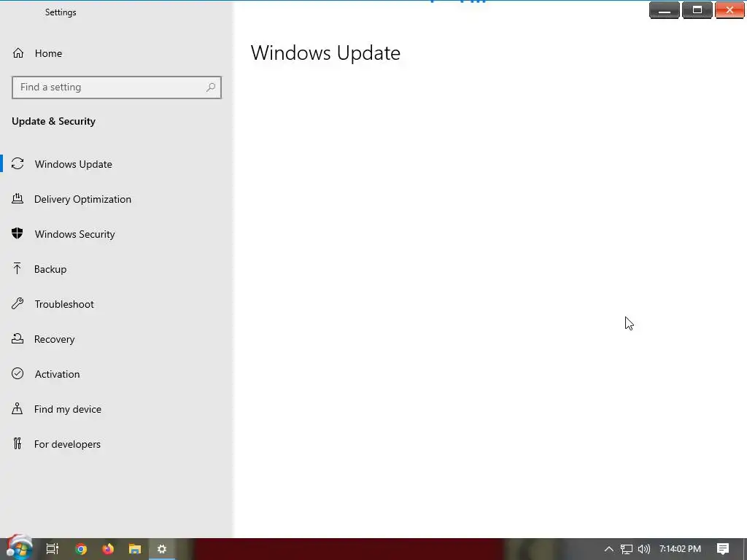
Task: Open the Action Center notifications icon
Action: pos(723,549)
